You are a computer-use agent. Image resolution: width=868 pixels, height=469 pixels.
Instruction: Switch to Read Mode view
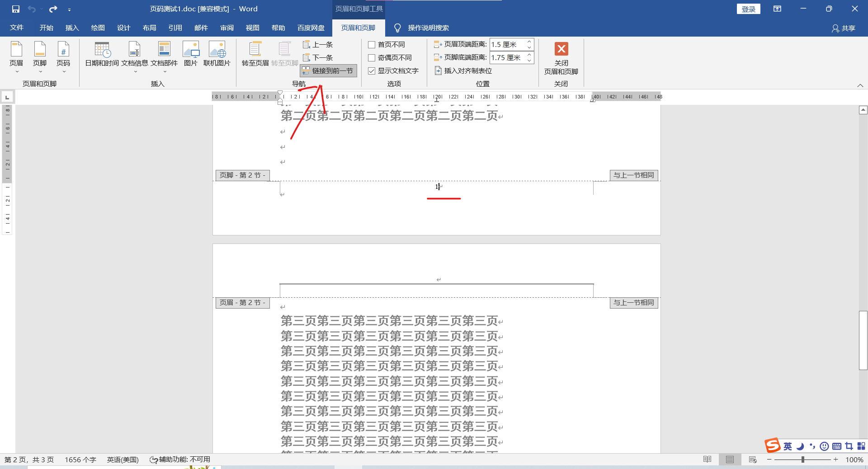coord(708,460)
